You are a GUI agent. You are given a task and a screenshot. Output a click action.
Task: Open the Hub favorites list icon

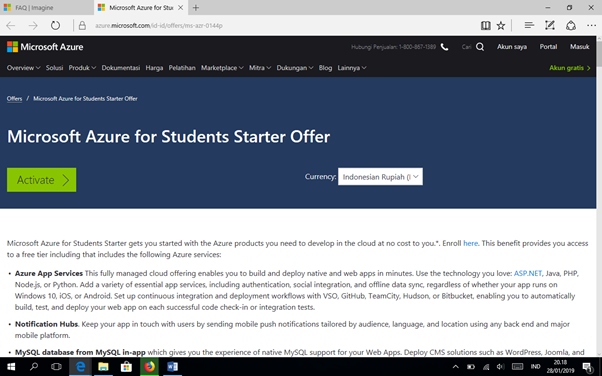pyautogui.click(x=529, y=25)
